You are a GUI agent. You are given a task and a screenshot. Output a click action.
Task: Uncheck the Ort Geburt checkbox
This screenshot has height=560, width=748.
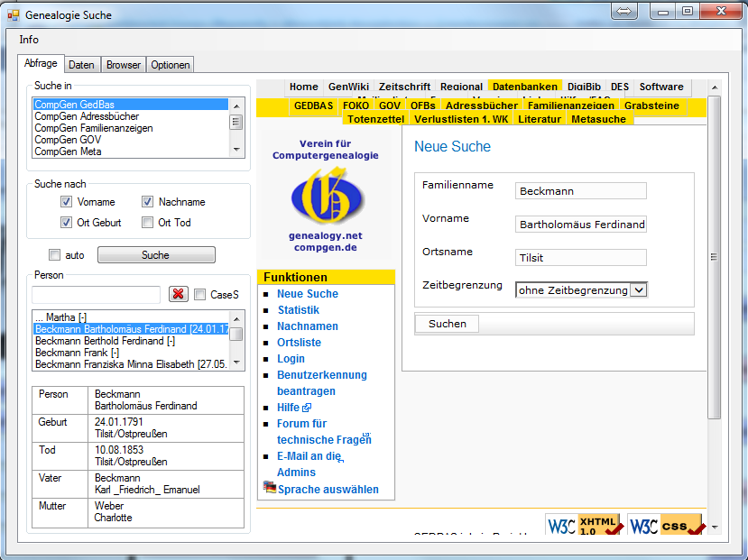[x=66, y=223]
